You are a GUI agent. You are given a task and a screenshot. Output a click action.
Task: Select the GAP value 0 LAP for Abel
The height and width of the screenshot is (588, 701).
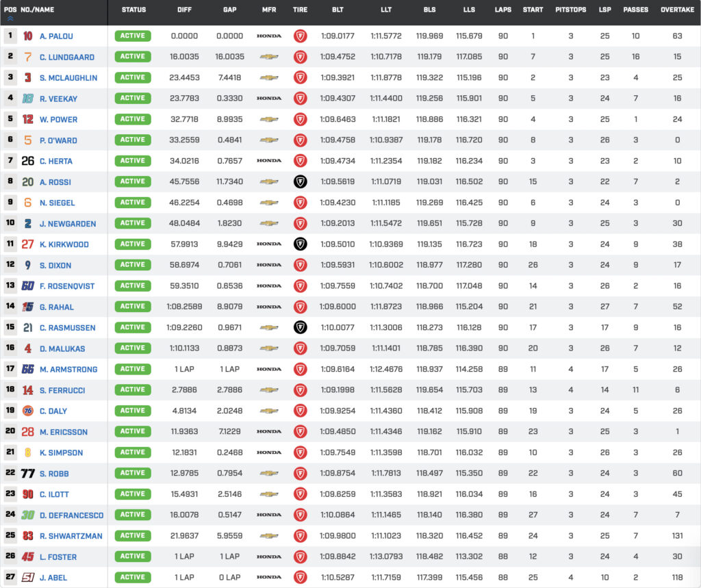tap(230, 578)
